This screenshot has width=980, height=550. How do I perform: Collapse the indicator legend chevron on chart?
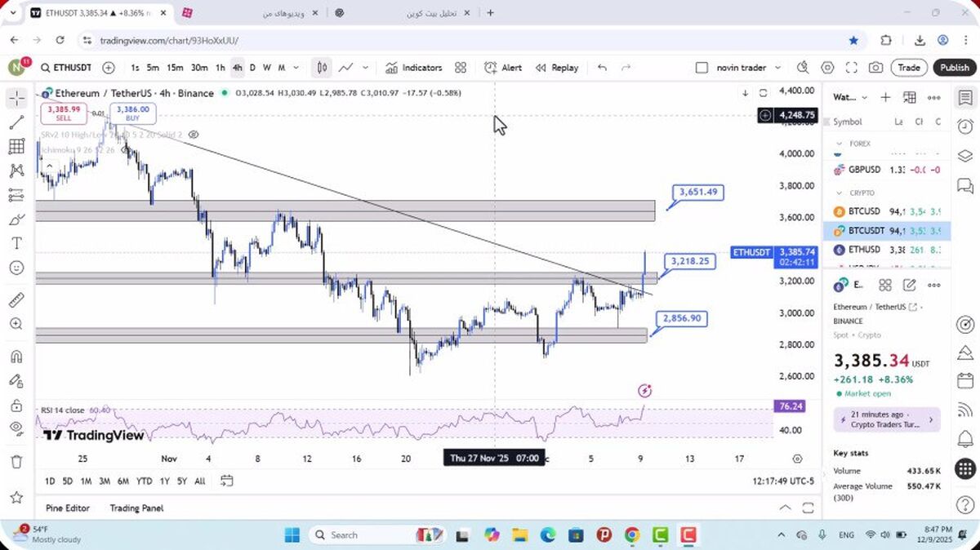49,166
